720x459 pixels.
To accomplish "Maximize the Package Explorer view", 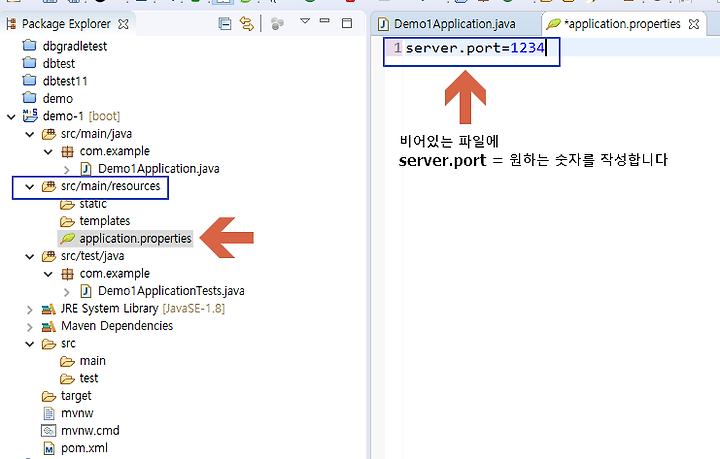I will pos(347,23).
